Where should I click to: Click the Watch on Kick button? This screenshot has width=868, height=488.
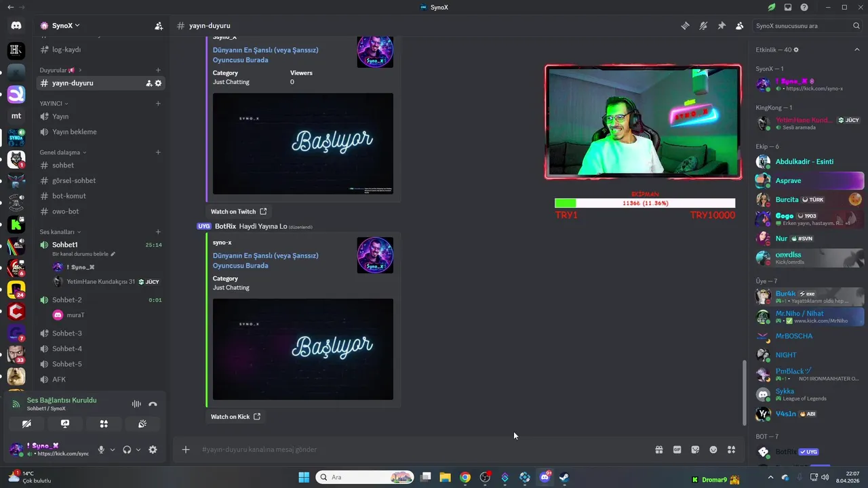pyautogui.click(x=235, y=417)
